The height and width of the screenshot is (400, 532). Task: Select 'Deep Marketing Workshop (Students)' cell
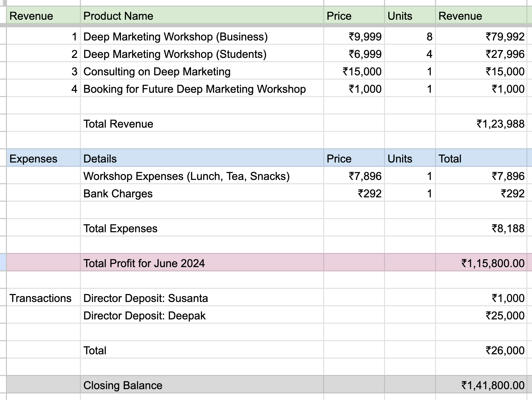[x=202, y=54]
